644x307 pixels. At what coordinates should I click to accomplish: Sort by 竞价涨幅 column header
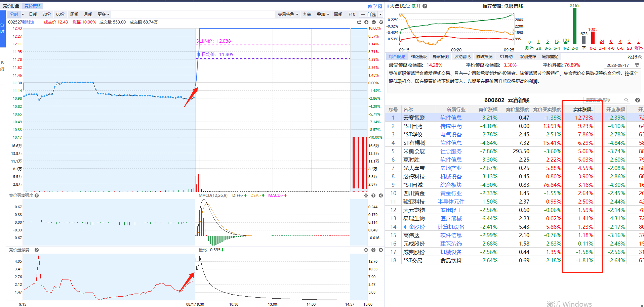click(x=488, y=109)
